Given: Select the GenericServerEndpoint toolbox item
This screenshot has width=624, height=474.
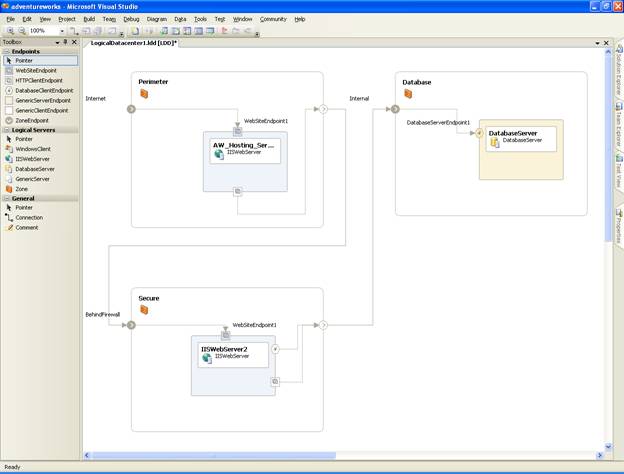Looking at the screenshot, I should 41,100.
